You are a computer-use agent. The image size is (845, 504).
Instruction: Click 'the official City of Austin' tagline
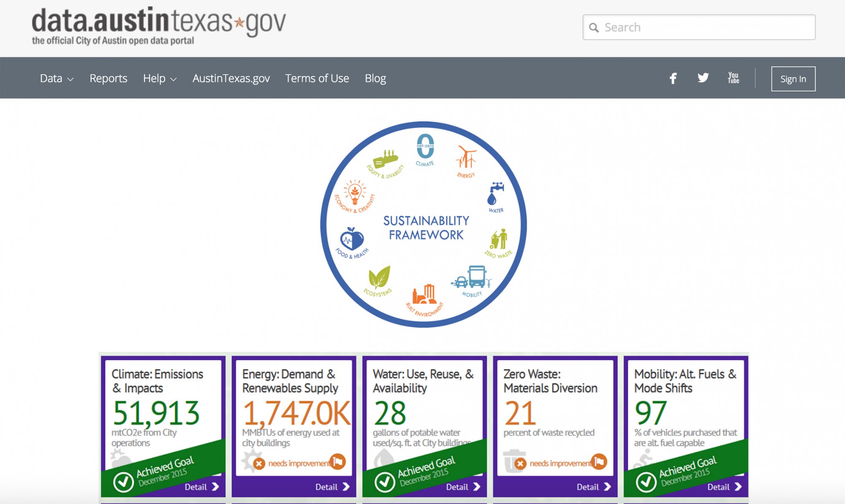[113, 41]
